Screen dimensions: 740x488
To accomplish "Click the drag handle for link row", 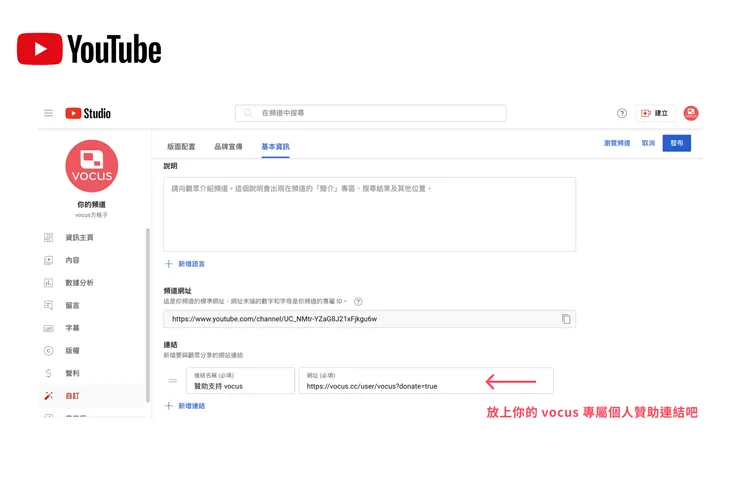I will pos(173,380).
